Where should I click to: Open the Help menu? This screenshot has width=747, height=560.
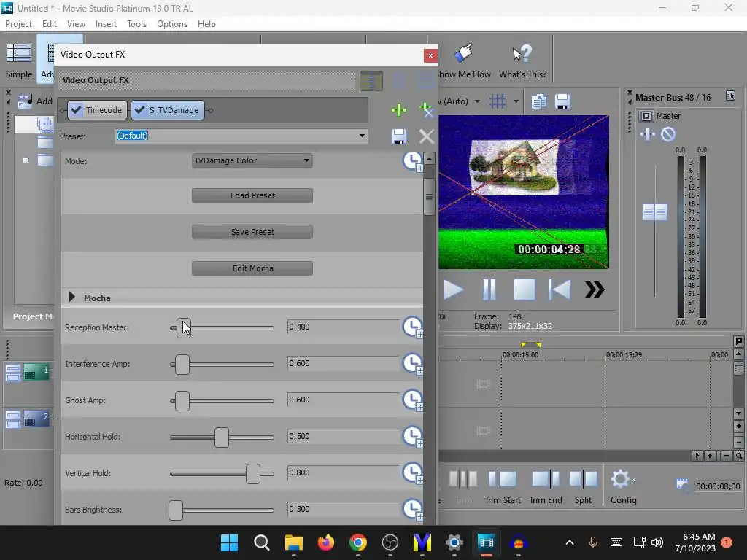(206, 24)
